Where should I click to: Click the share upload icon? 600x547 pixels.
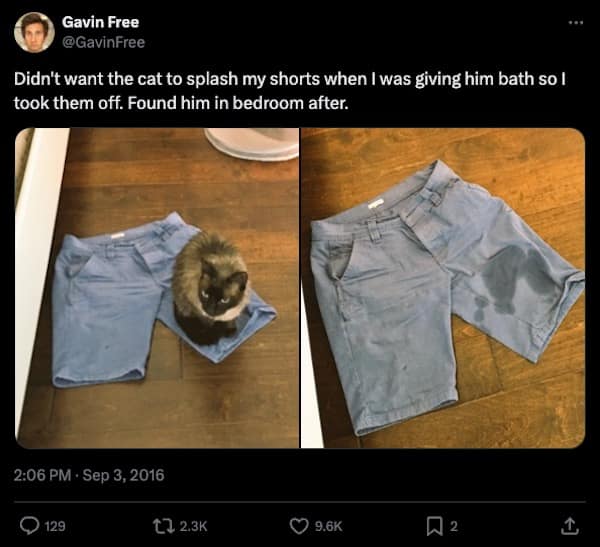point(571,524)
